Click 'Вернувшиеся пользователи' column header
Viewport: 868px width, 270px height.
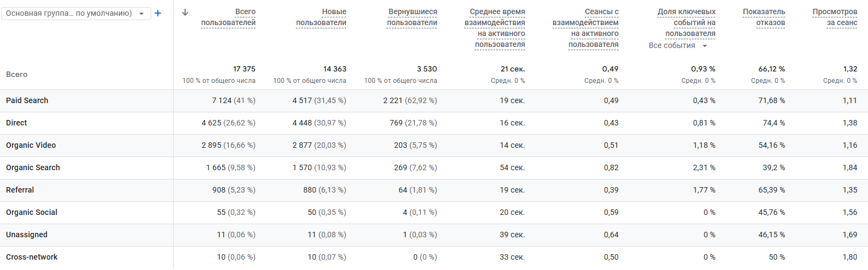coord(412,17)
